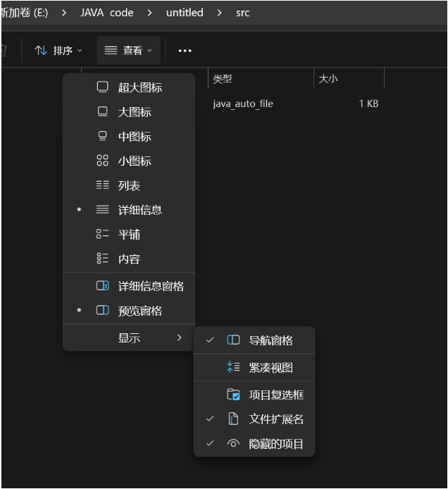Expand chevron after 新加卷 (E:) breadcrumb

coord(64,13)
